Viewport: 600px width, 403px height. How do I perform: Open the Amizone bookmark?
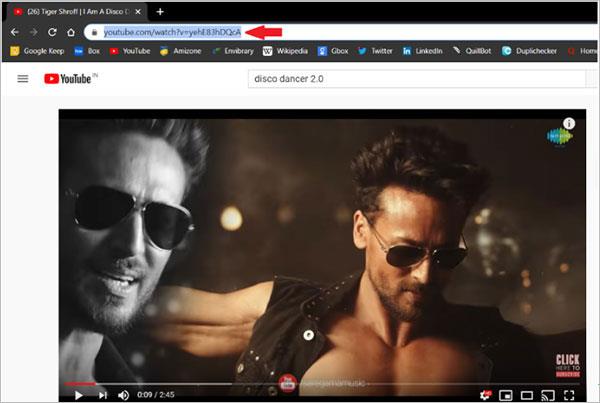click(180, 51)
